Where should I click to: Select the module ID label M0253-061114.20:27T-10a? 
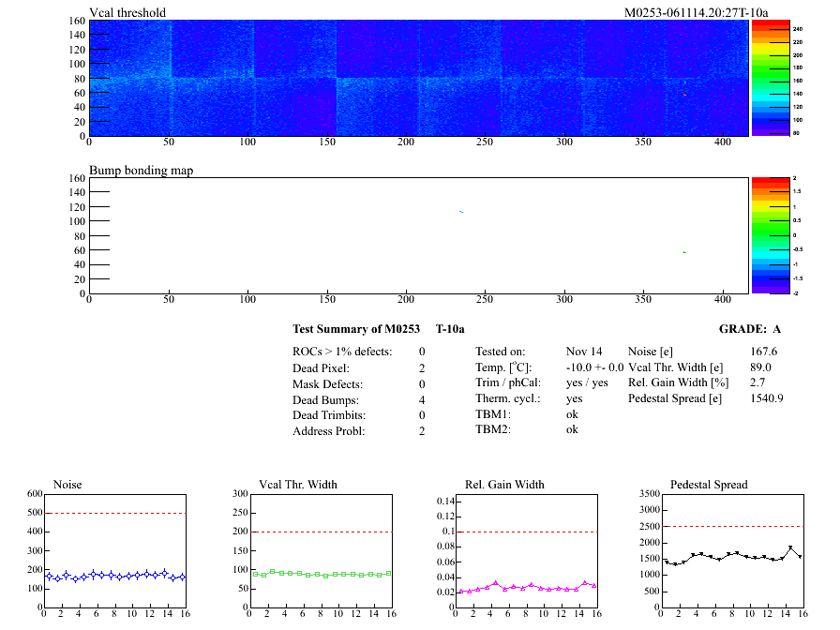tap(696, 13)
